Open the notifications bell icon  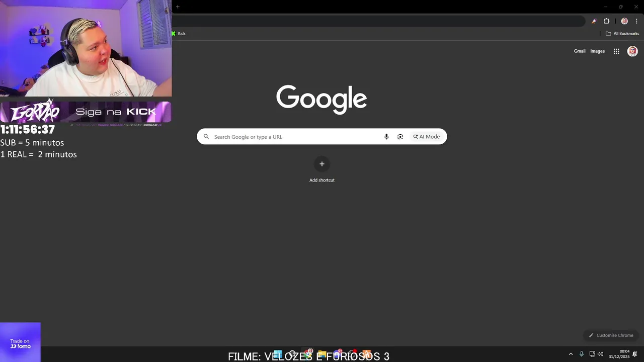pyautogui.click(x=635, y=354)
